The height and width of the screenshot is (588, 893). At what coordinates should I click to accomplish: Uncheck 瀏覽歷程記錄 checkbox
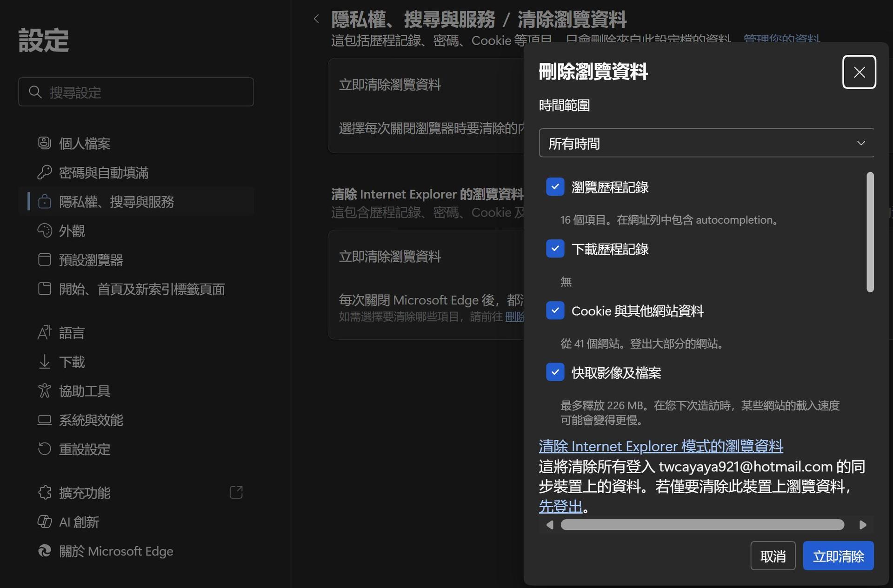tap(555, 187)
